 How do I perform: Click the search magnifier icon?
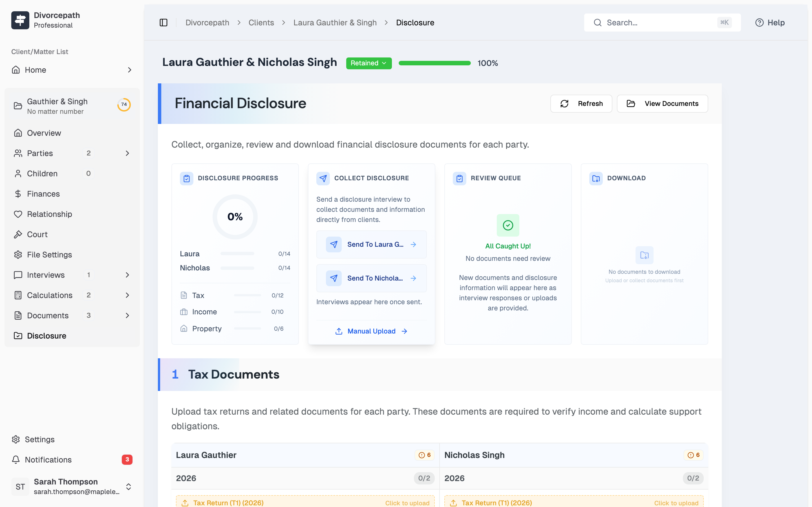(598, 22)
